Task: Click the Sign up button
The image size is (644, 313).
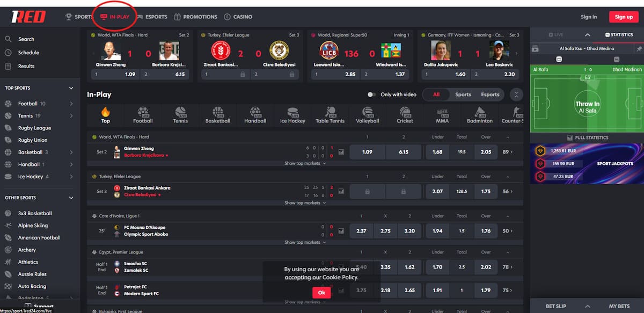Action: (x=623, y=17)
